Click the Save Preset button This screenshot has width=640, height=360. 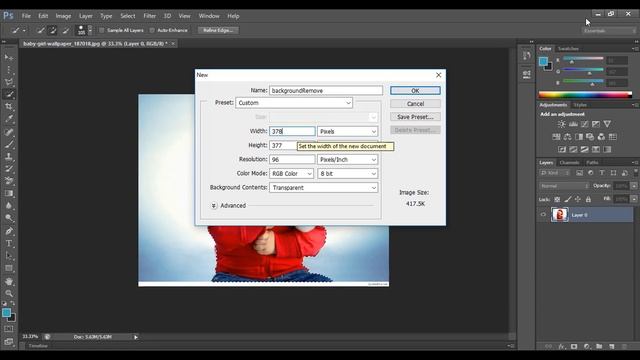click(x=415, y=117)
